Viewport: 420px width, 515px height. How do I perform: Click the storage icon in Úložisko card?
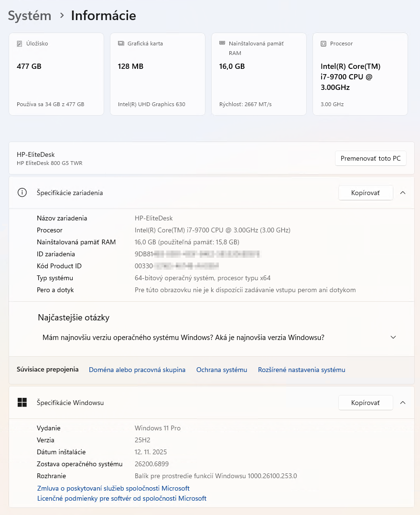tap(20, 44)
